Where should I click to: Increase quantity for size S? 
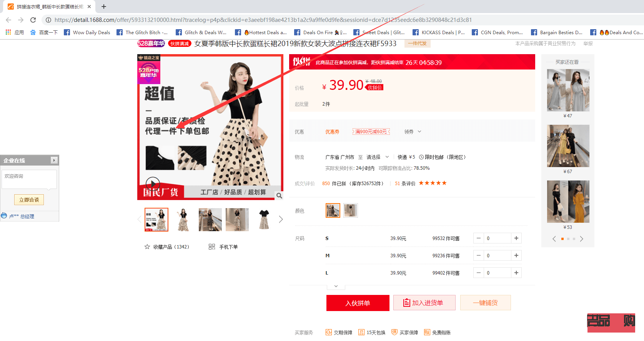click(x=516, y=238)
